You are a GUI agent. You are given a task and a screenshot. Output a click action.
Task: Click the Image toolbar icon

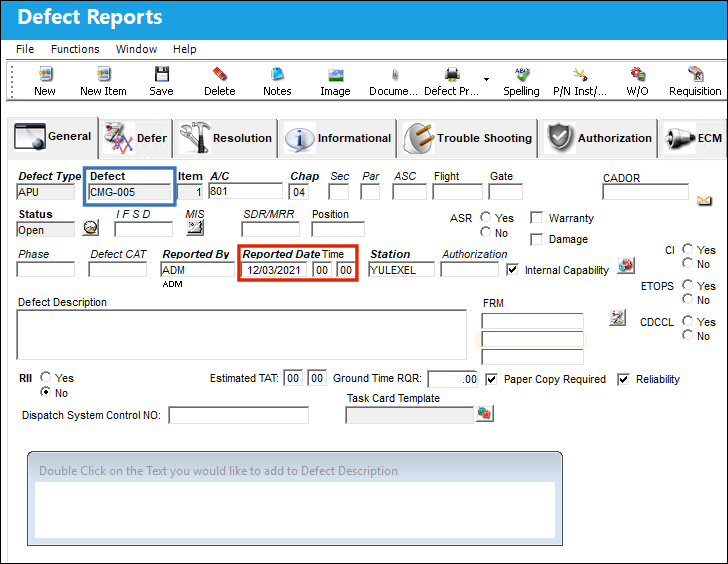click(x=335, y=74)
